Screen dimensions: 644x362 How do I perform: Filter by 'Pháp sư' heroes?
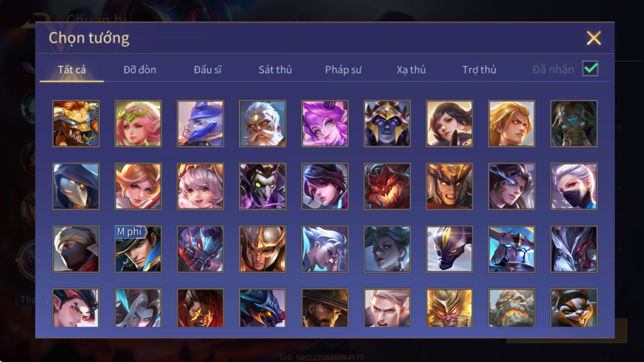[x=343, y=70]
